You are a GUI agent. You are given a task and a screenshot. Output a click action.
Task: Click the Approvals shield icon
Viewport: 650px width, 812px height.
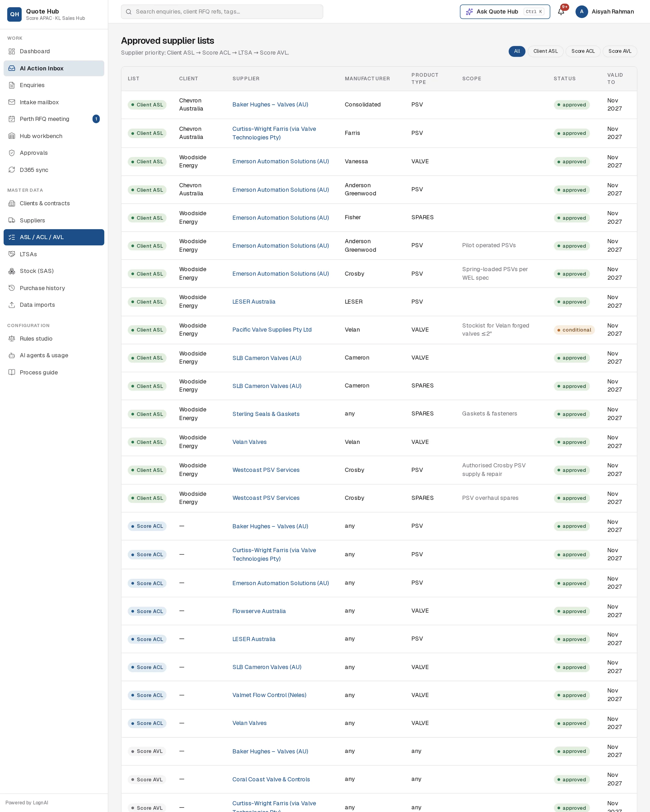coord(12,153)
